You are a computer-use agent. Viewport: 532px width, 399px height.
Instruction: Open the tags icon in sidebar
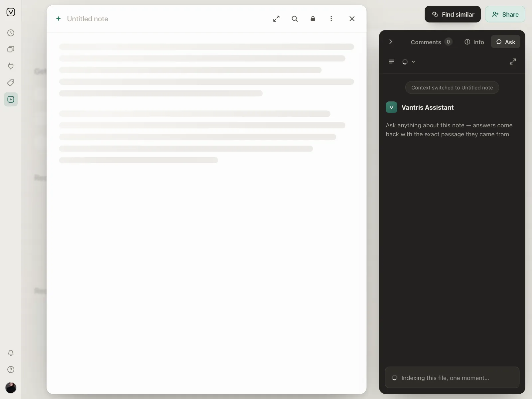[11, 82]
